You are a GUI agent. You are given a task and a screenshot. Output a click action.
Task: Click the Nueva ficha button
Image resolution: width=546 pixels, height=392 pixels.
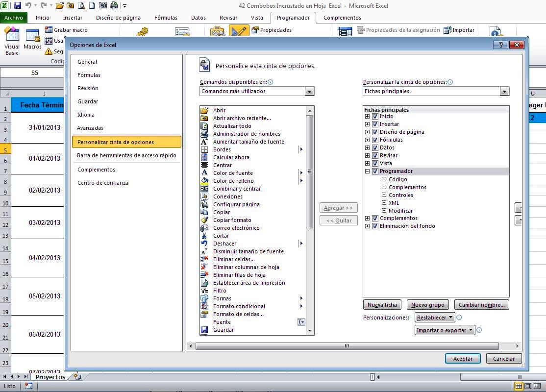[382, 305]
